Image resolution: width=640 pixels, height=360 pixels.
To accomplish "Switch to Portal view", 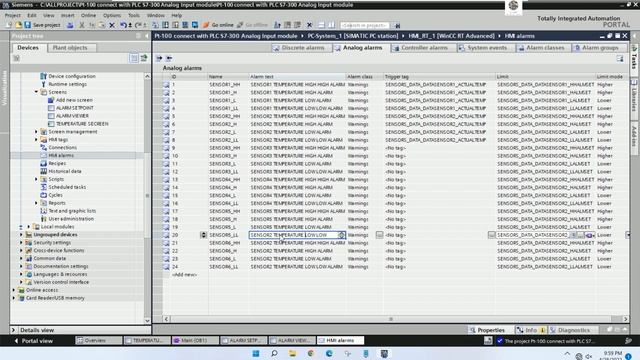I will (33, 340).
